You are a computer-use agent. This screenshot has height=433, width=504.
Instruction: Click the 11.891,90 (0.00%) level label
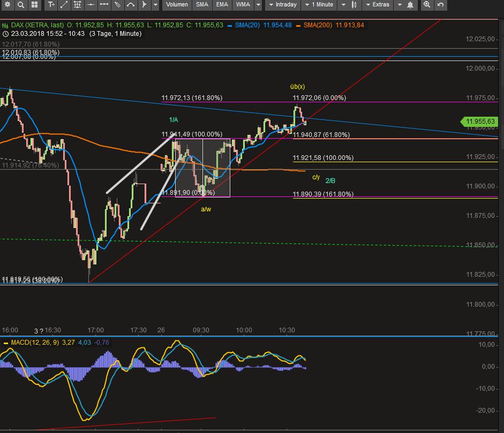[188, 193]
